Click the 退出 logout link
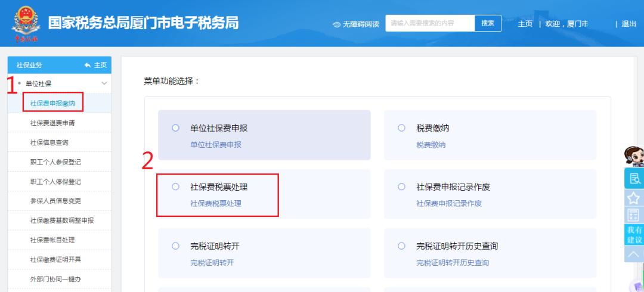The image size is (644, 292). tap(629, 24)
